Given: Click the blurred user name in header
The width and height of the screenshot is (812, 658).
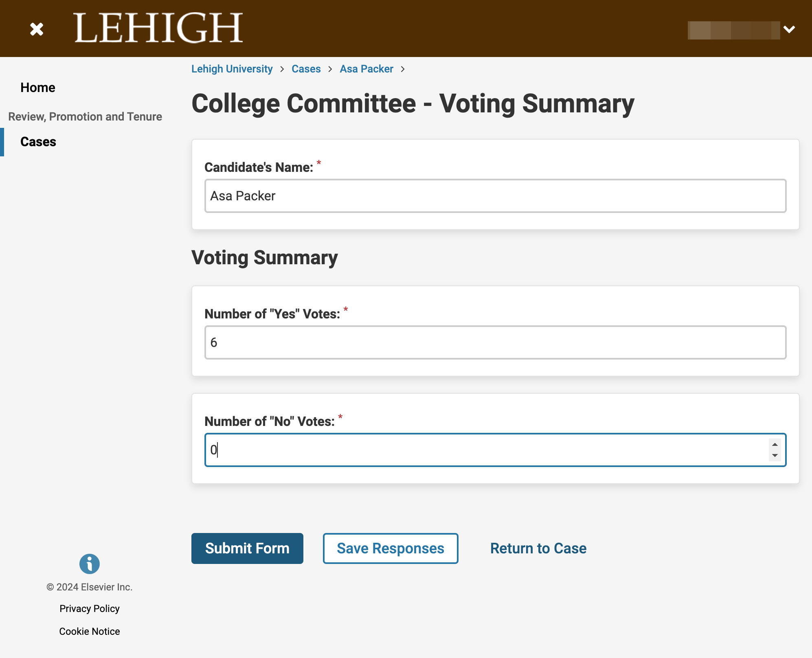Looking at the screenshot, I should point(734,30).
